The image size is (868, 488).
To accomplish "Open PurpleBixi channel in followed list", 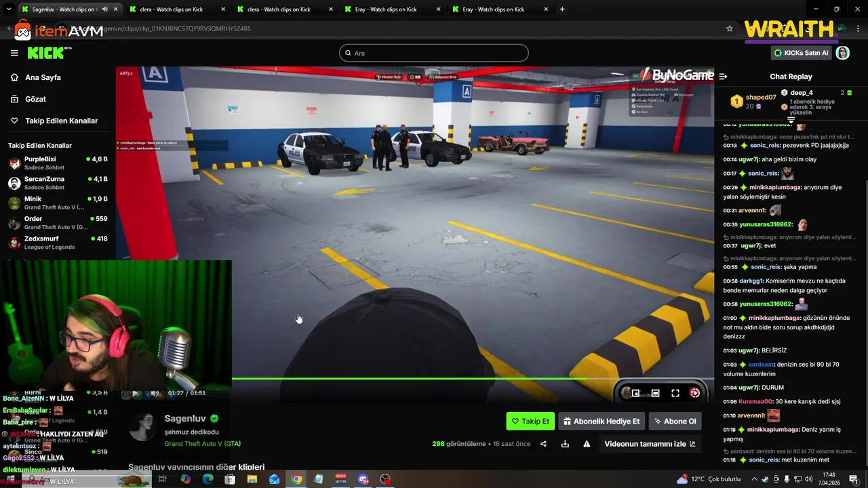I will [58, 163].
